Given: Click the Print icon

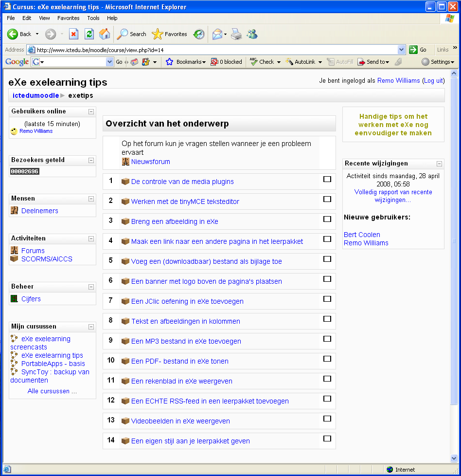Looking at the screenshot, I should (236, 34).
